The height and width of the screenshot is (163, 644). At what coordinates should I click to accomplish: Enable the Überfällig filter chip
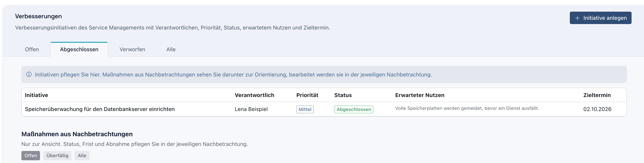tap(57, 155)
